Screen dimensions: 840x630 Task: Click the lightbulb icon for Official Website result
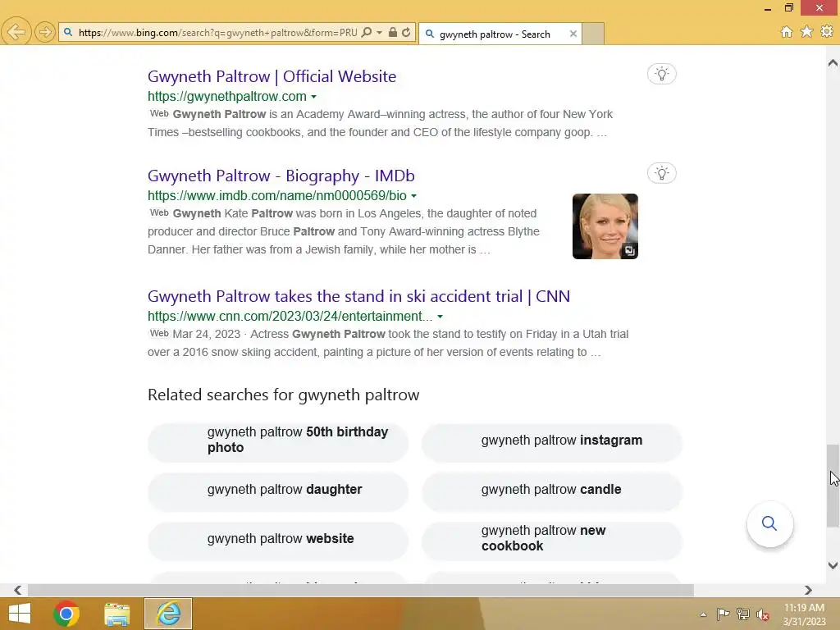point(662,74)
